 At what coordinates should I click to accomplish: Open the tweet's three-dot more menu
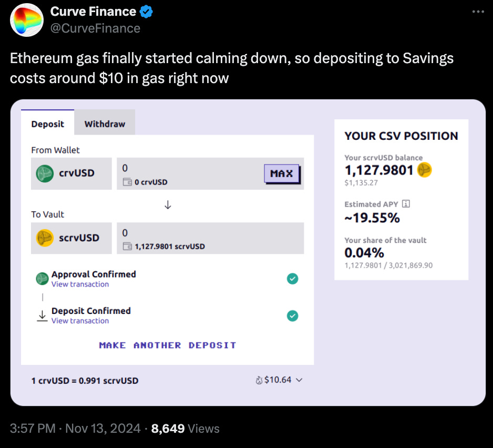click(478, 12)
